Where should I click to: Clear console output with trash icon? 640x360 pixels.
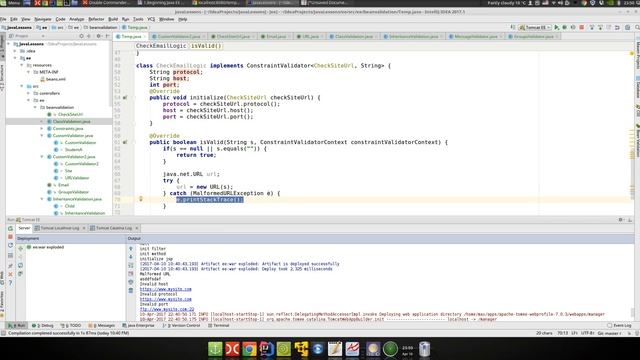pyautogui.click(x=131, y=291)
